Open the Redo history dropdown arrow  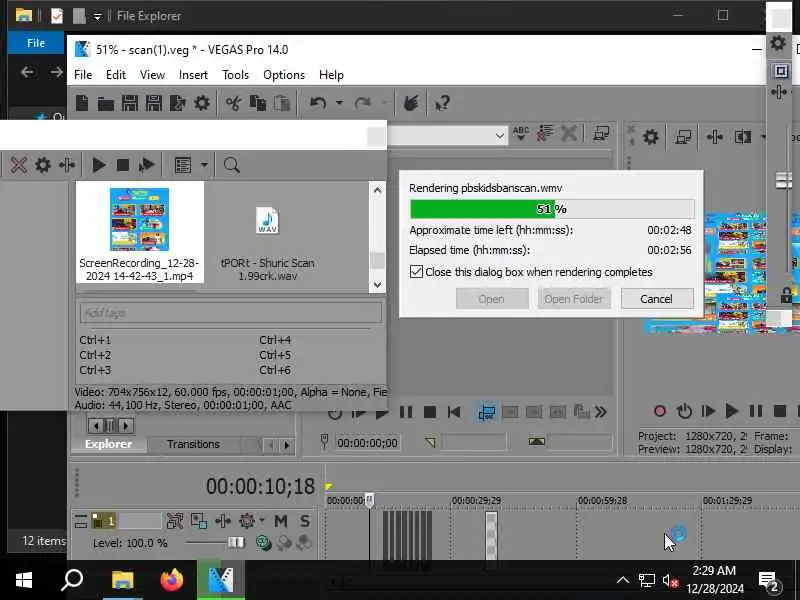point(385,104)
